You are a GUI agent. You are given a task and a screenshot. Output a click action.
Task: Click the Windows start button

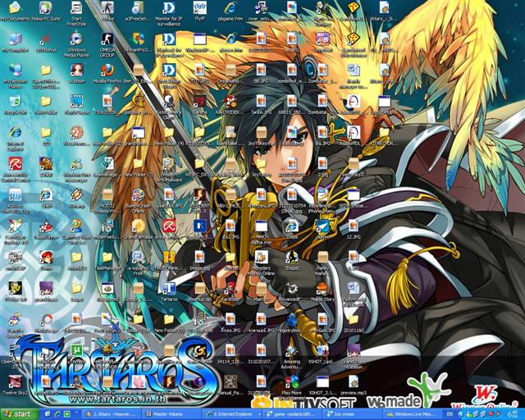coord(19,414)
